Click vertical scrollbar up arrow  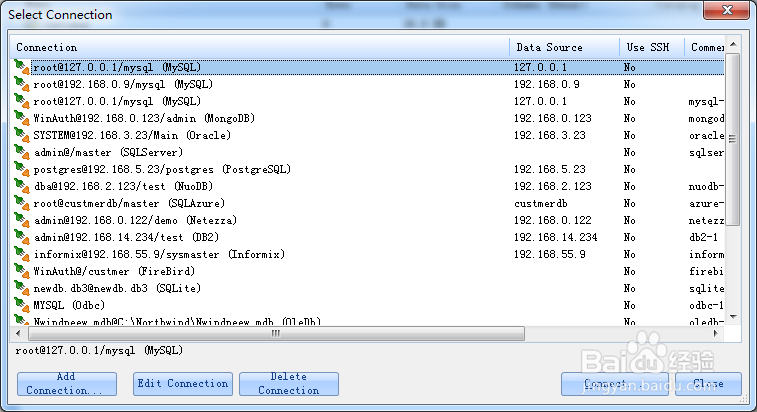(733, 44)
